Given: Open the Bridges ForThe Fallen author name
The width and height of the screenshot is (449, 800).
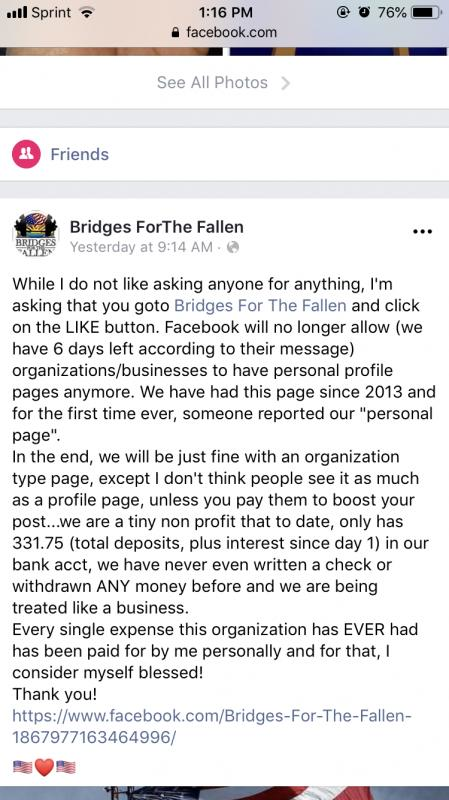Looking at the screenshot, I should pyautogui.click(x=157, y=227).
